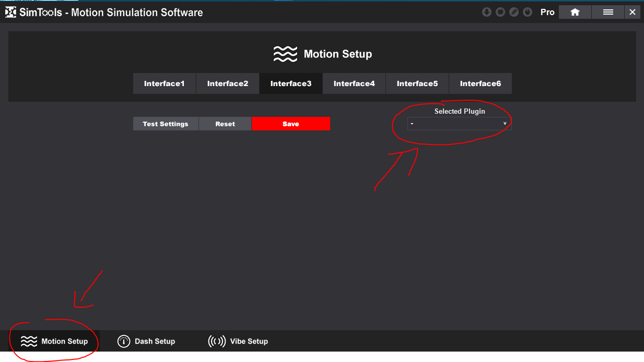Click the SimTools logo icon in title bar
Viewport: 644px width, 362px height.
pyautogui.click(x=10, y=12)
